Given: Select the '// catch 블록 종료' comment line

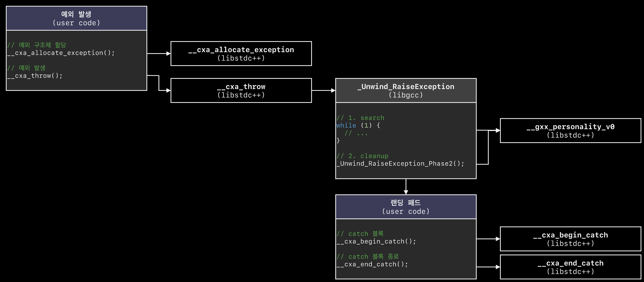Looking at the screenshot, I should click(x=368, y=257).
